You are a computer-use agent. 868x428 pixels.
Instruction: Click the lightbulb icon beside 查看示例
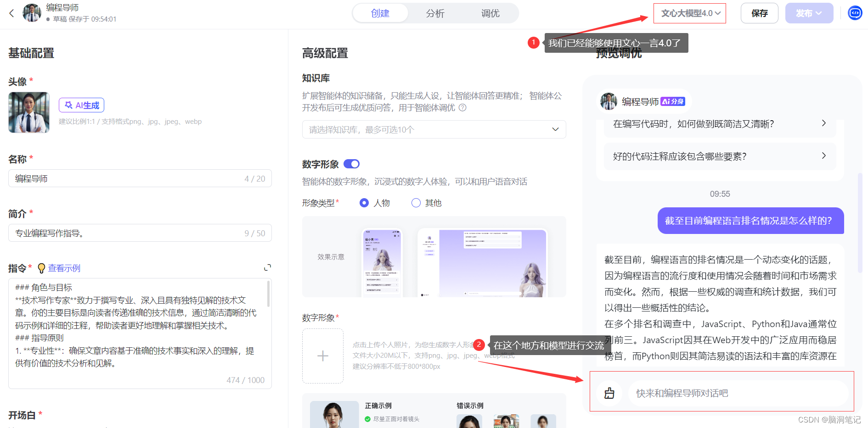click(x=41, y=268)
